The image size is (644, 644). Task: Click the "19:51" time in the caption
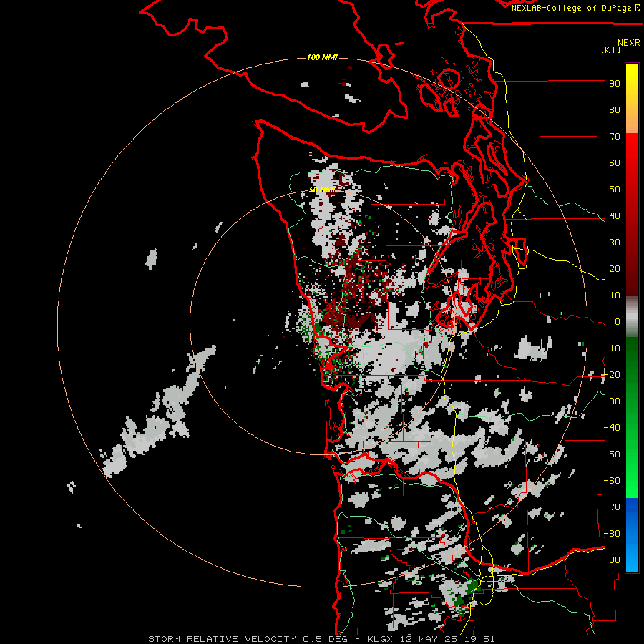coord(479,639)
